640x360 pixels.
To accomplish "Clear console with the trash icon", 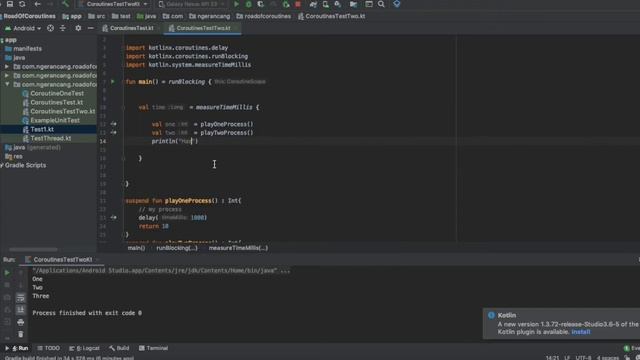I will [x=20, y=334].
